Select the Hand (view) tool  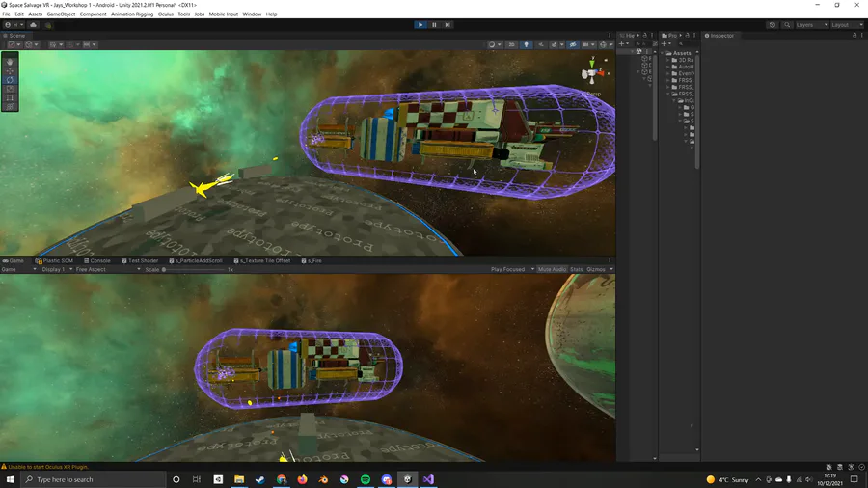click(10, 62)
